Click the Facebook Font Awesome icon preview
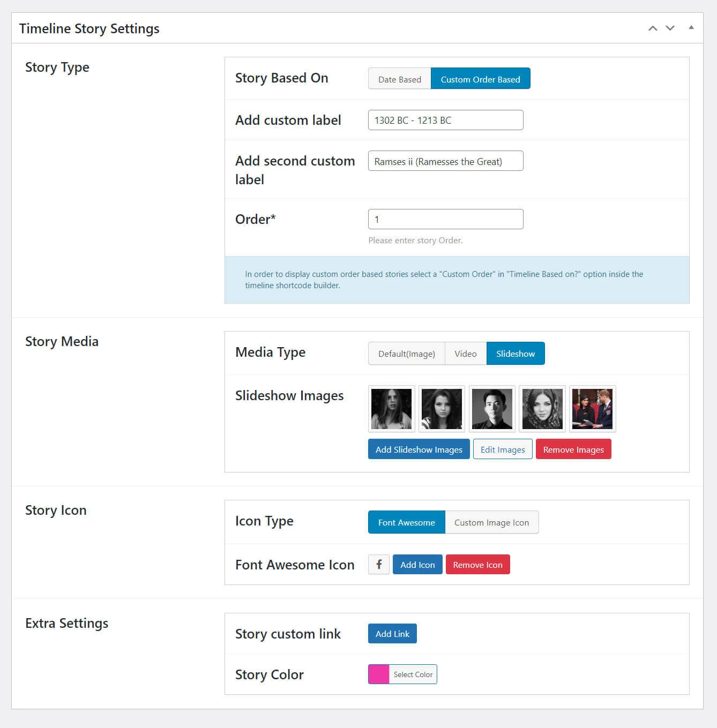This screenshot has height=728, width=717. click(379, 564)
